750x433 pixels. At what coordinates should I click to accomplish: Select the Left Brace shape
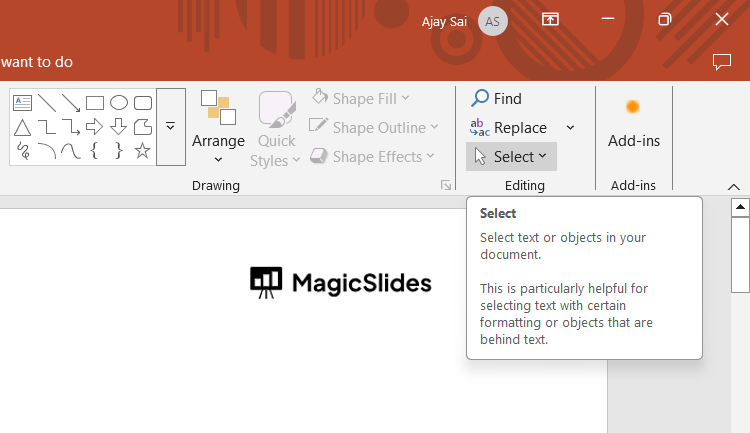(95, 151)
